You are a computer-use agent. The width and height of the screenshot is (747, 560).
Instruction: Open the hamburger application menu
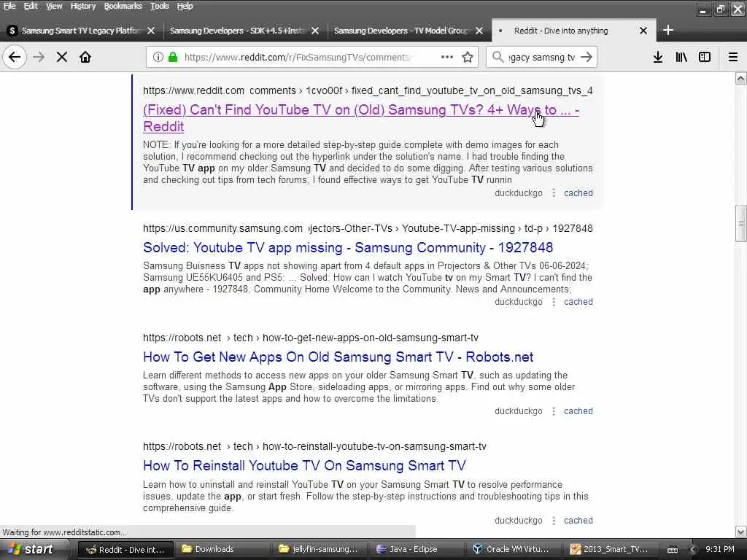(733, 57)
